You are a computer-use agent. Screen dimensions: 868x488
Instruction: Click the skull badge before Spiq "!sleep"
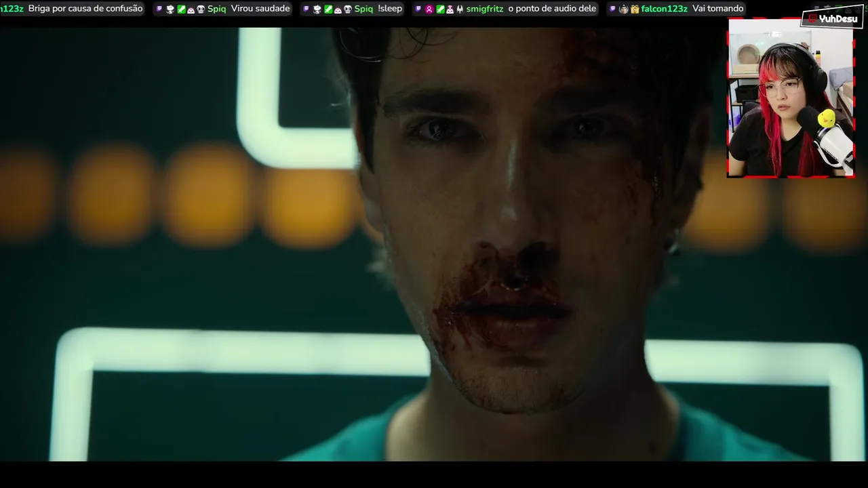pyautogui.click(x=348, y=9)
